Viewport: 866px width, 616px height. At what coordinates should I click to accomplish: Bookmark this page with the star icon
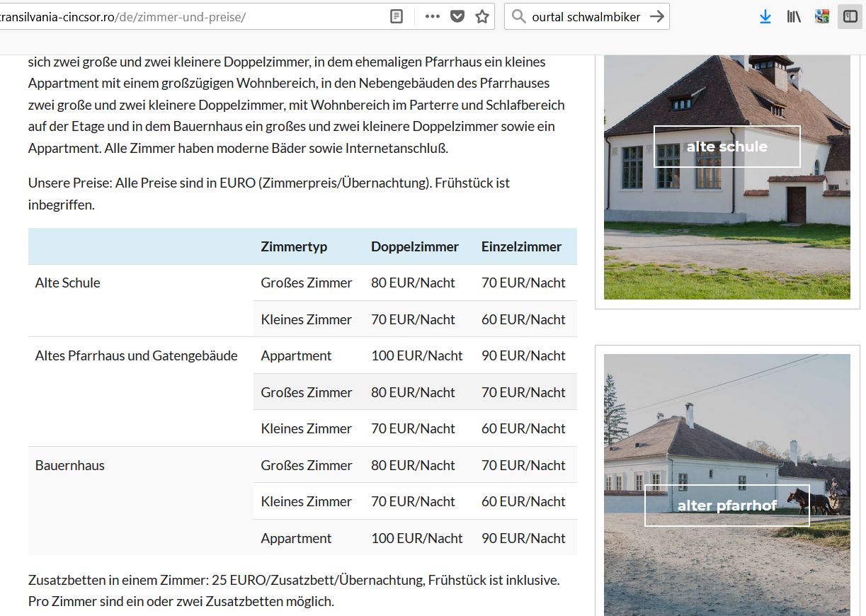click(482, 16)
